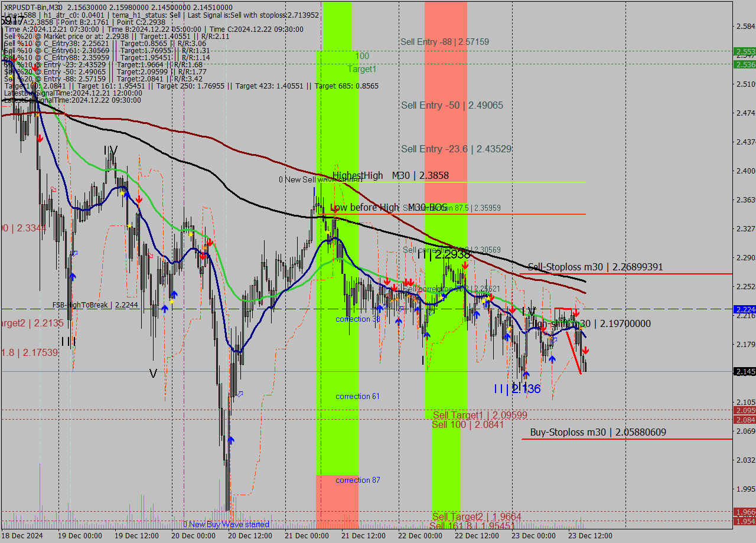Click the 'LatestBuySignalTime:2024.12.21 12:00:00' line
Screen dimensions: 756x543
pyautogui.click(x=73, y=93)
